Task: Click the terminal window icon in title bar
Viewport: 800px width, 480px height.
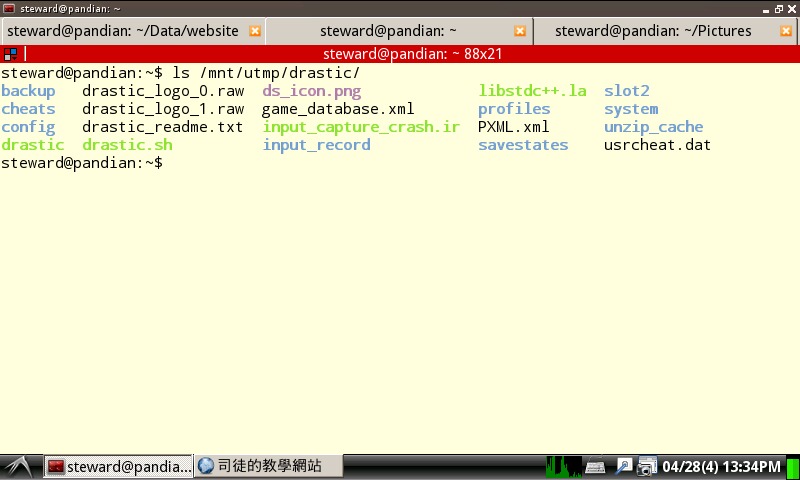Action: coord(9,9)
